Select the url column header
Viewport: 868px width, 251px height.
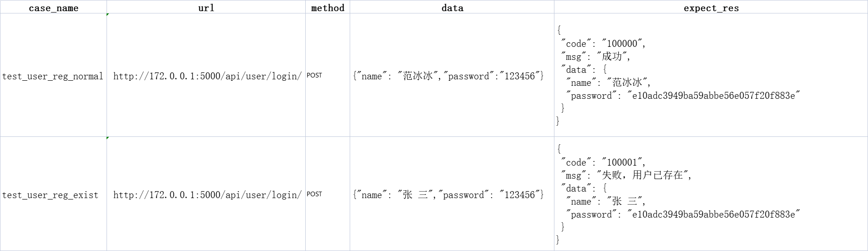pos(206,7)
